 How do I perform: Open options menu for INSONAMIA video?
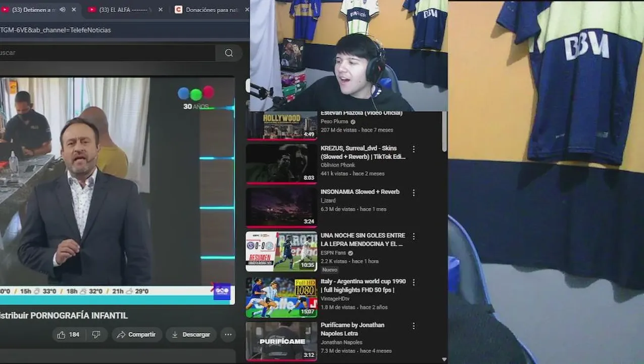click(x=414, y=193)
